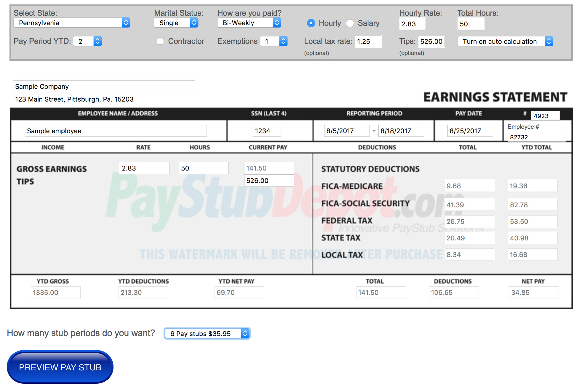Select the Salary radio button
The image size is (582, 392).
(x=350, y=23)
